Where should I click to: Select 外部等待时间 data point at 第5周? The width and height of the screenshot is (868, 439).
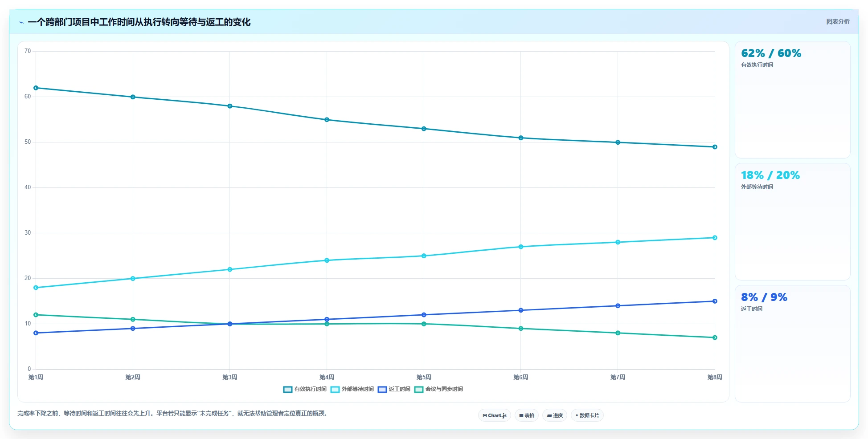pyautogui.click(x=424, y=256)
